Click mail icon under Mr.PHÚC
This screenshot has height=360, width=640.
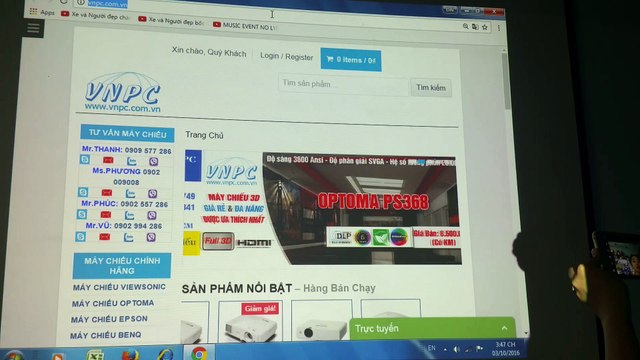coord(106,214)
